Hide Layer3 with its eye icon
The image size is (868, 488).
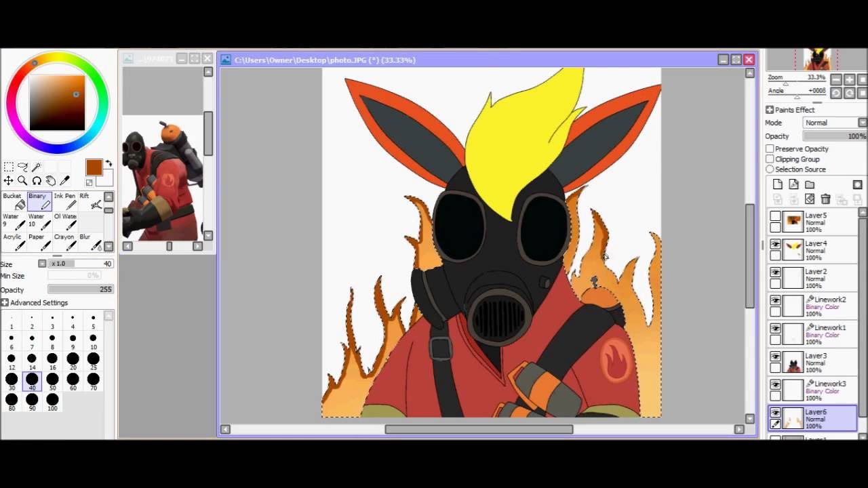[775, 357]
